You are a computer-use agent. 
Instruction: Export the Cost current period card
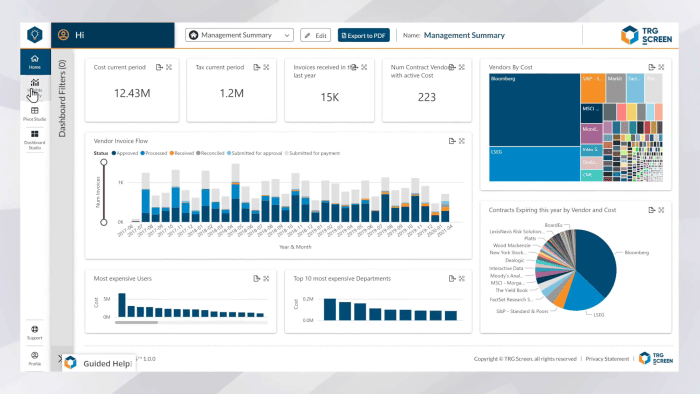[x=159, y=67]
